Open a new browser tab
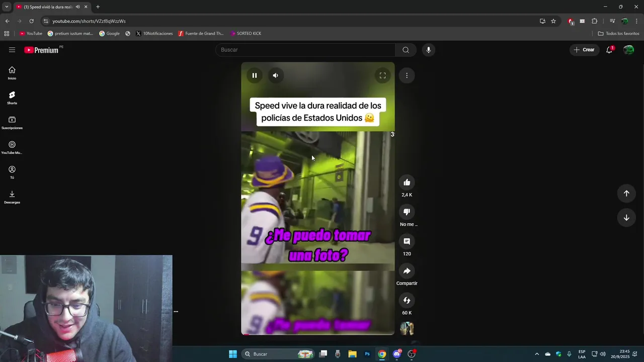Image resolution: width=644 pixels, height=362 pixels. pyautogui.click(x=98, y=7)
